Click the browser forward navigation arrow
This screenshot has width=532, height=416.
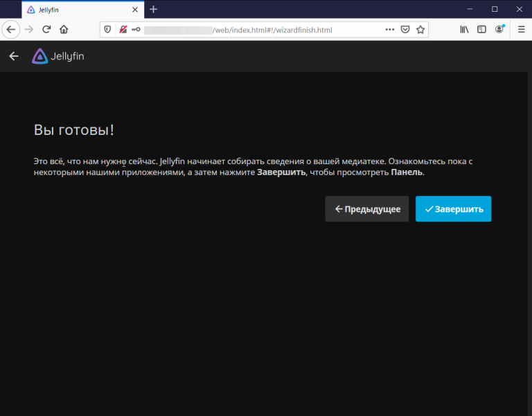tap(29, 30)
